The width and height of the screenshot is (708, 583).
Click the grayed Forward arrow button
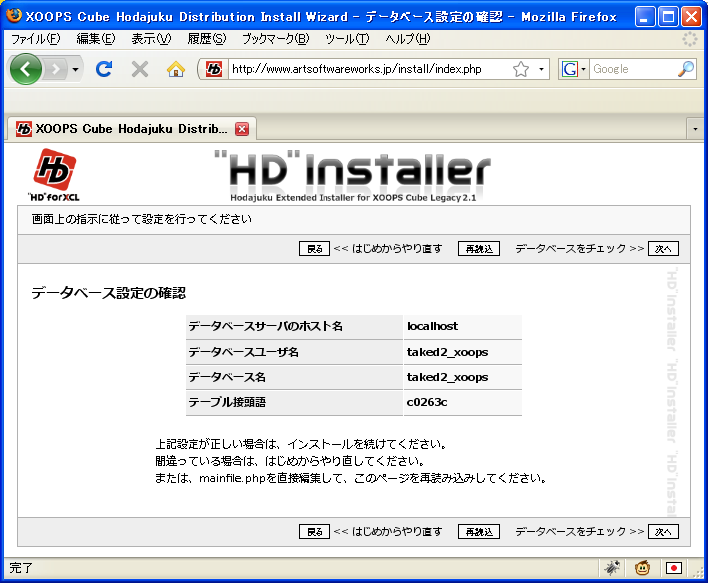click(56, 69)
